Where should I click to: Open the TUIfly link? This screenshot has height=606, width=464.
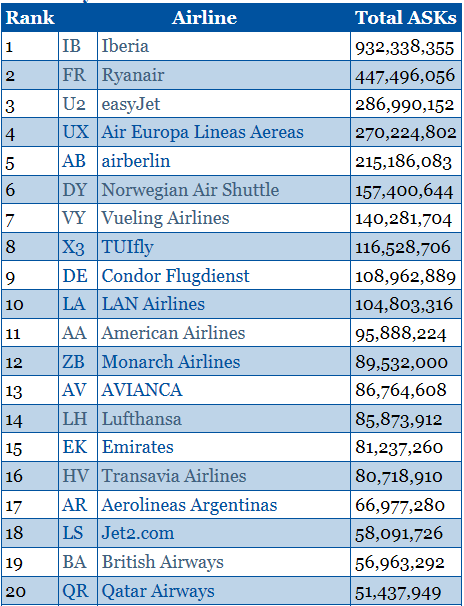tap(127, 247)
